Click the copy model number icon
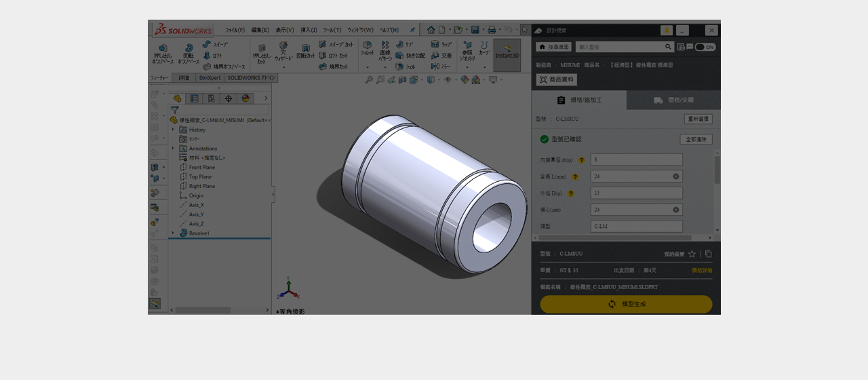868x380 pixels. click(x=708, y=254)
